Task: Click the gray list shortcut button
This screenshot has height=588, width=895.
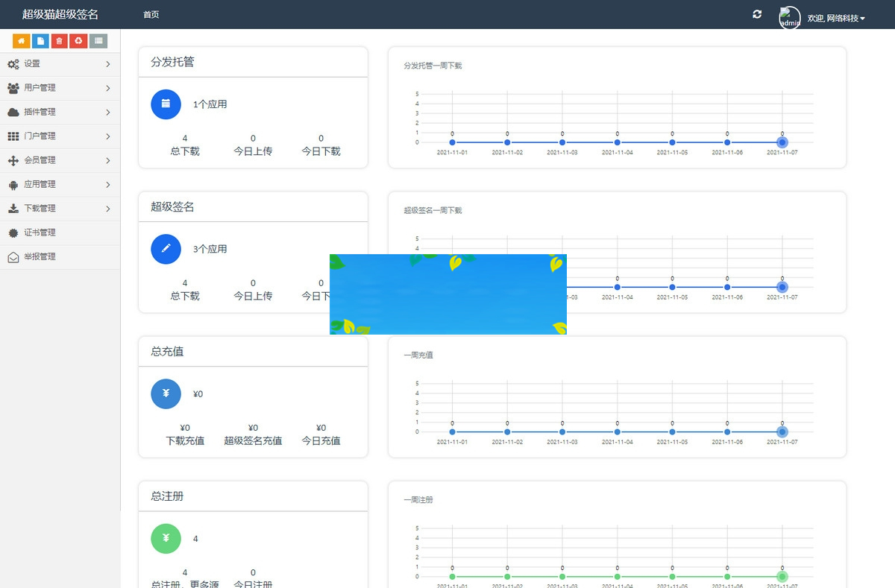Action: click(x=98, y=41)
